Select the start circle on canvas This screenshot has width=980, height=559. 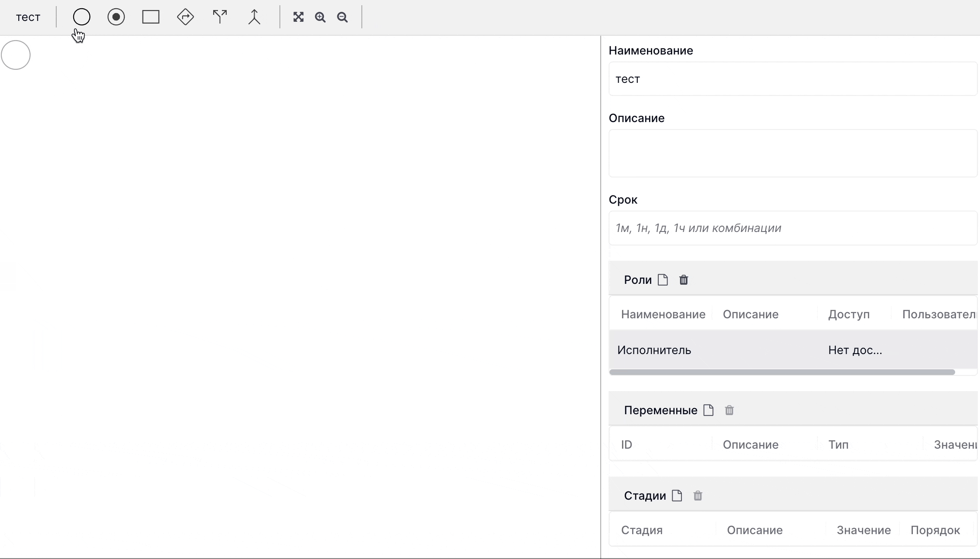16,55
